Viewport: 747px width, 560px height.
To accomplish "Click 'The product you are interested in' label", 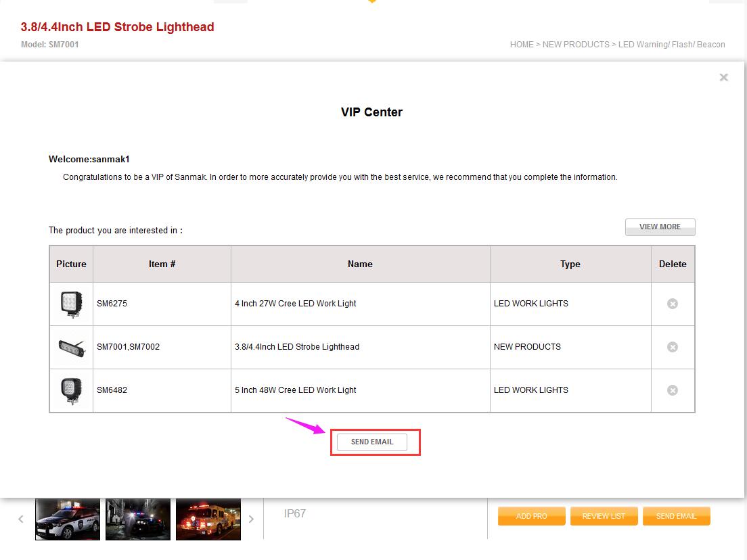I will (x=115, y=231).
